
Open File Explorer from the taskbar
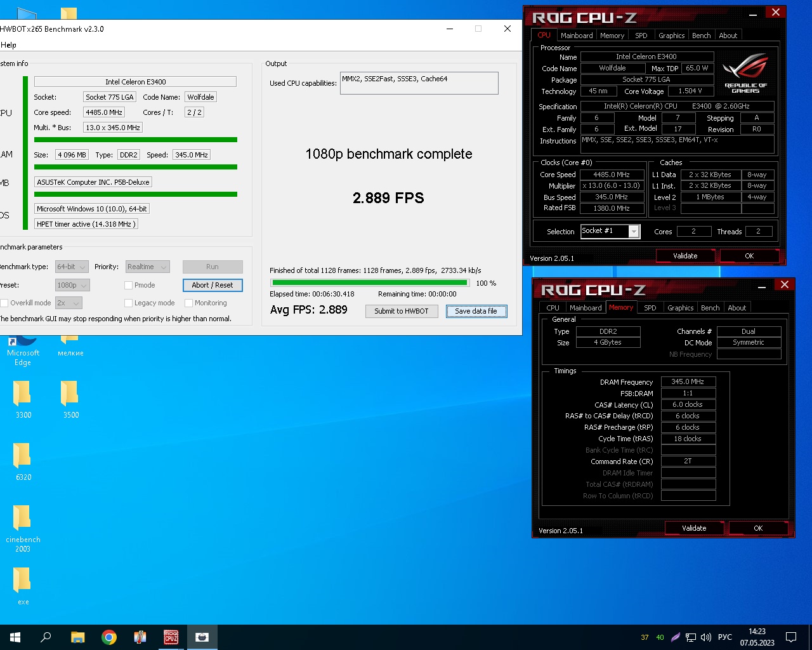pos(77,637)
